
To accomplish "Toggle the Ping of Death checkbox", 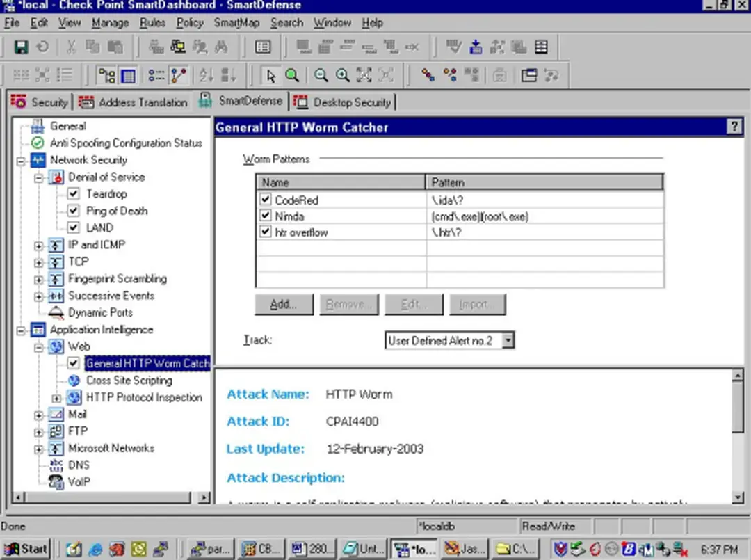I will point(74,211).
